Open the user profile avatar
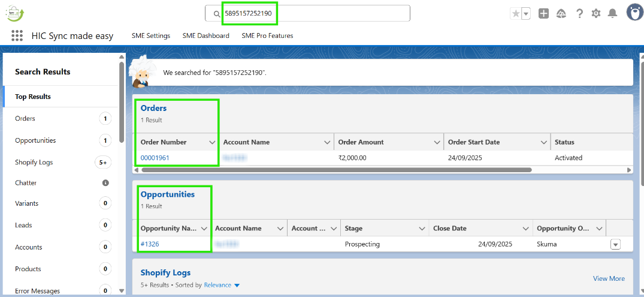This screenshot has width=644, height=297. tap(635, 13)
